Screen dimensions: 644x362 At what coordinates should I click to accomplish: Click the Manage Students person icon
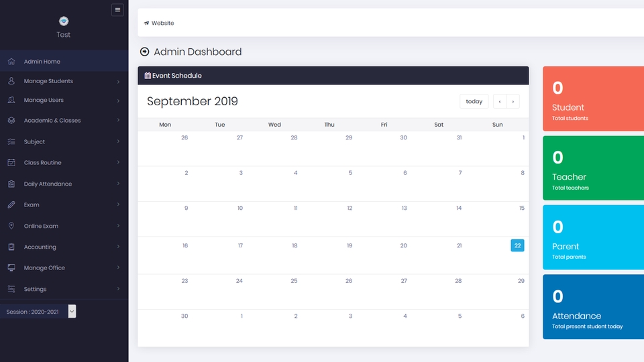click(x=11, y=81)
